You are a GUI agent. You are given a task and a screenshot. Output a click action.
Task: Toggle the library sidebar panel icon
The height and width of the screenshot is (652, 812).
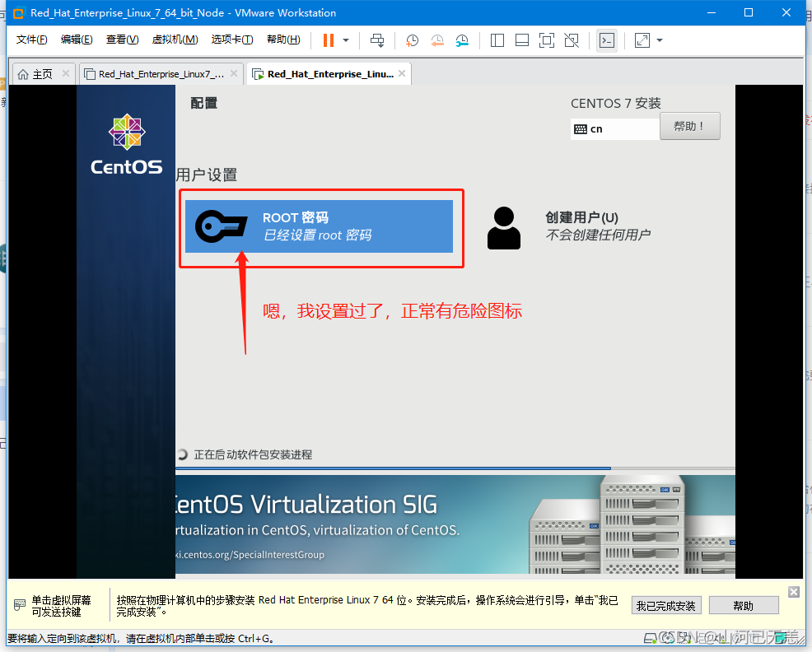click(497, 40)
